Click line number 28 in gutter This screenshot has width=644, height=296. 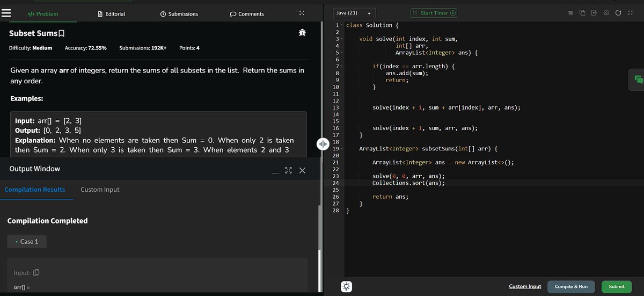point(336,211)
